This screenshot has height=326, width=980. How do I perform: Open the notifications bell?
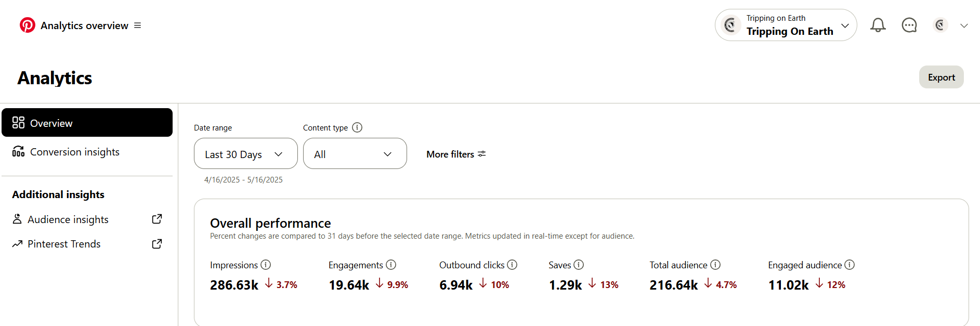878,25
